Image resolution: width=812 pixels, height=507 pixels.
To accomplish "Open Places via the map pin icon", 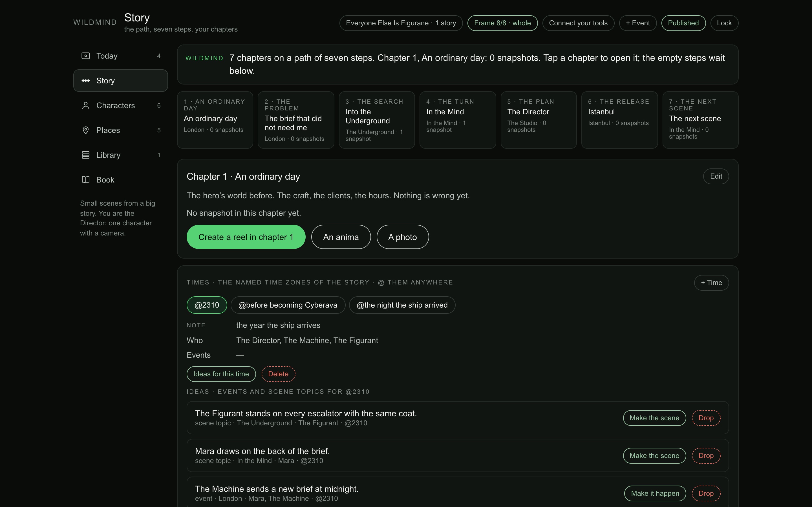I will (x=85, y=130).
